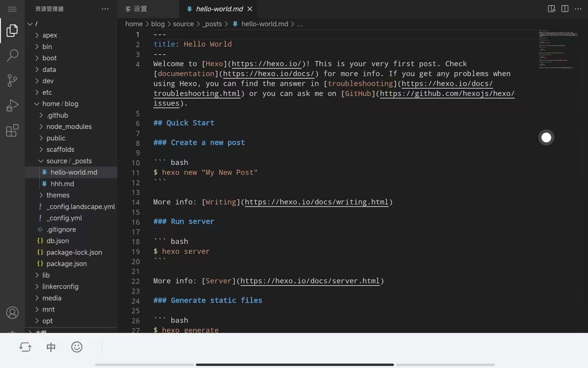The image size is (588, 368).
Task: Open the emoji keyboard panel
Action: click(77, 347)
